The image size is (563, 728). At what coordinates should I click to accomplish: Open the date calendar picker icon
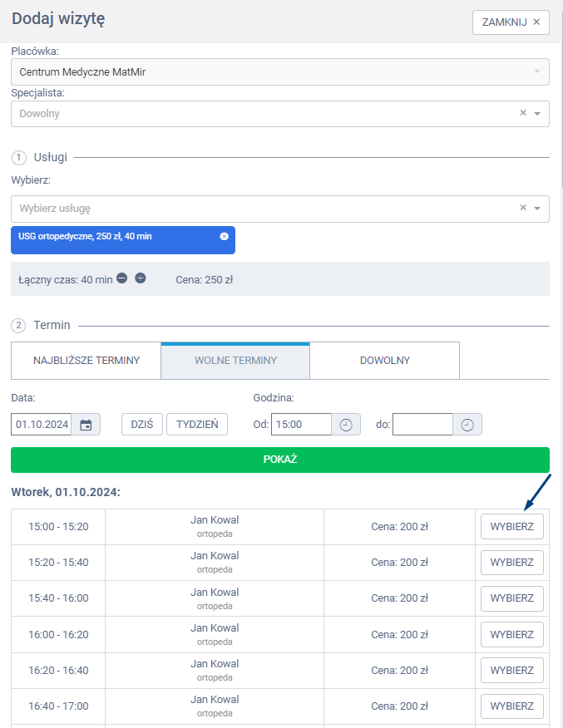click(86, 425)
